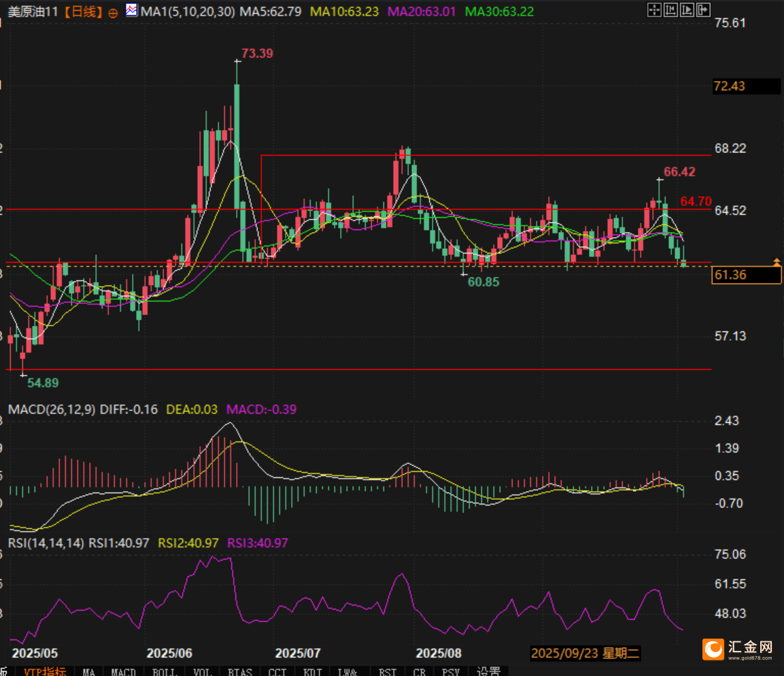Click the orange circled-plus icon beside 日线
The width and height of the screenshot is (784, 676).
113,12
